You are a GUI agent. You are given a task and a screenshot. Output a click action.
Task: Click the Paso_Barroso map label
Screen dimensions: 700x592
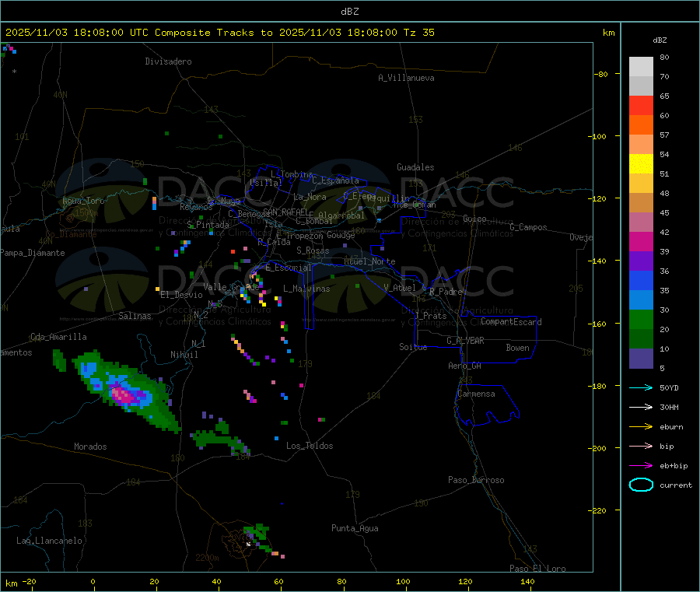(x=476, y=480)
